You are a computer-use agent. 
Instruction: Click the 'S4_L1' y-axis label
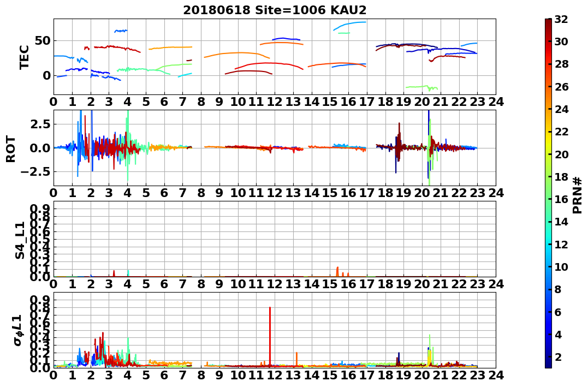point(20,240)
